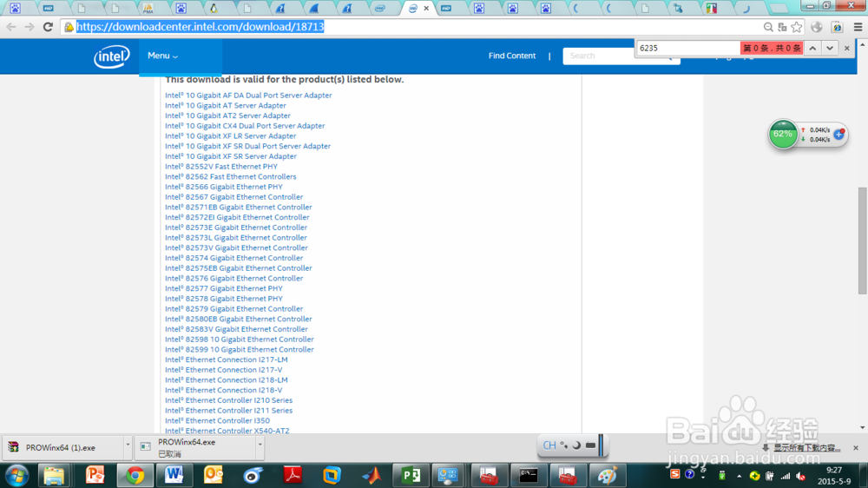The image size is (868, 488).
Task: Click Find Content in Intel header
Action: pos(512,56)
